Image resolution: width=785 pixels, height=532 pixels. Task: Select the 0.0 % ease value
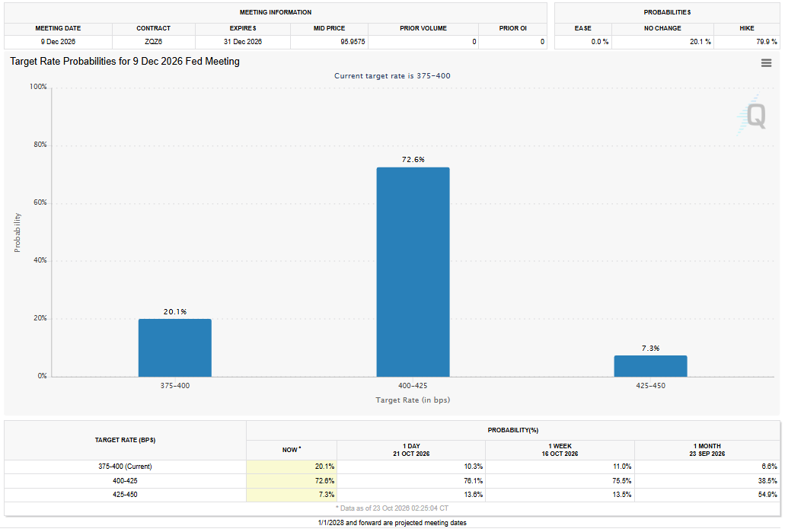(x=600, y=42)
